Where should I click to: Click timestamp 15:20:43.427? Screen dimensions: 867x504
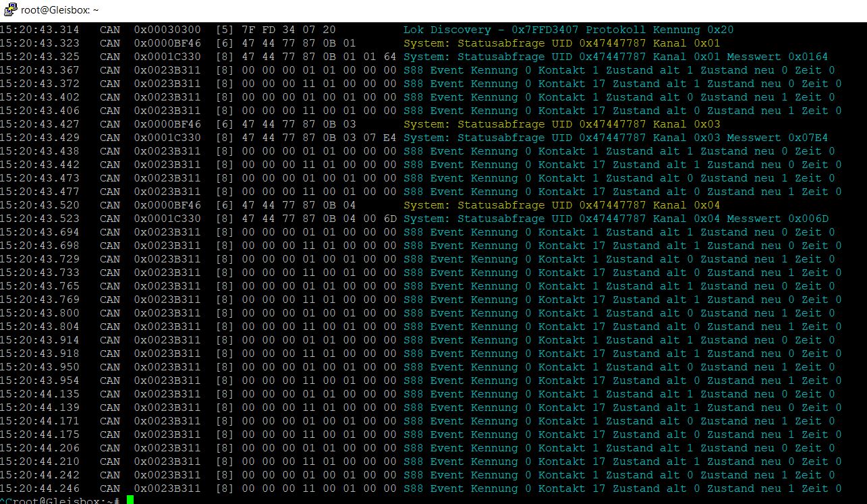(x=40, y=124)
